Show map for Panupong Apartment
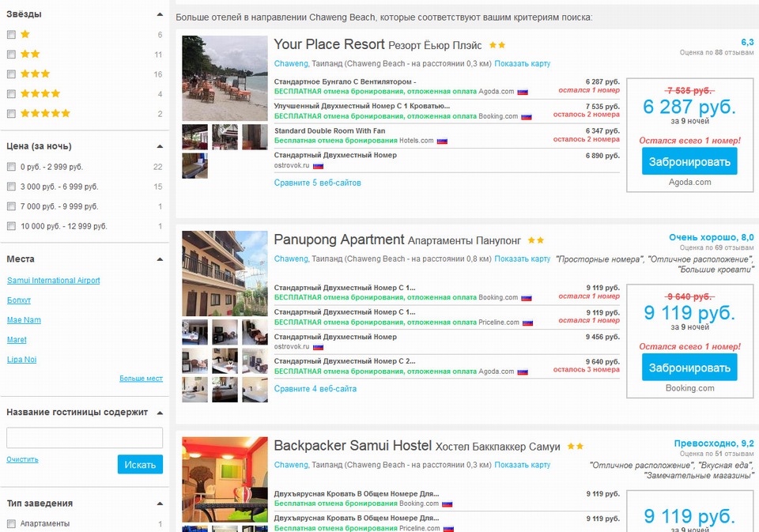759x532 pixels. 523,259
